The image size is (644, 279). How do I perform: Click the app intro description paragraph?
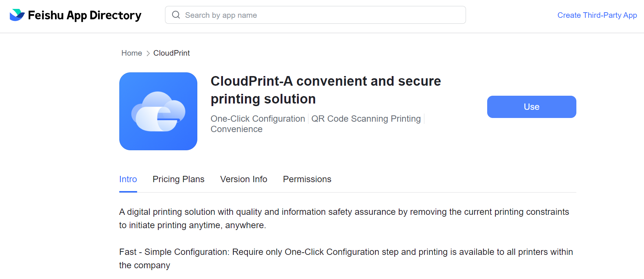[343, 218]
